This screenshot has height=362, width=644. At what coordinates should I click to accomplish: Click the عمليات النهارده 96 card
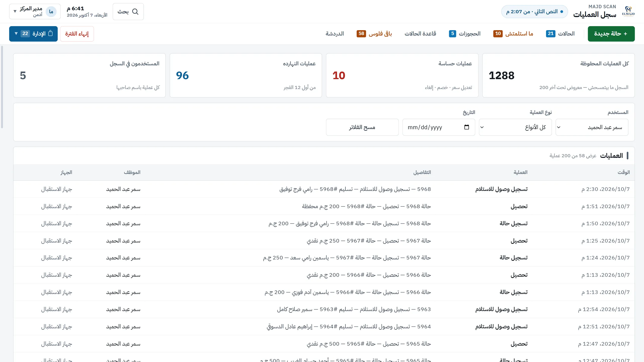246,75
